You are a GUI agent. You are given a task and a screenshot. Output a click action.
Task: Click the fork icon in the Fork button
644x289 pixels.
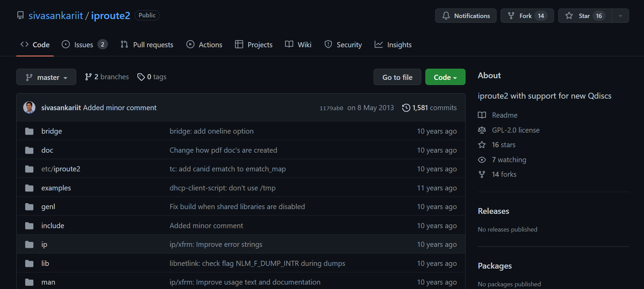click(511, 16)
